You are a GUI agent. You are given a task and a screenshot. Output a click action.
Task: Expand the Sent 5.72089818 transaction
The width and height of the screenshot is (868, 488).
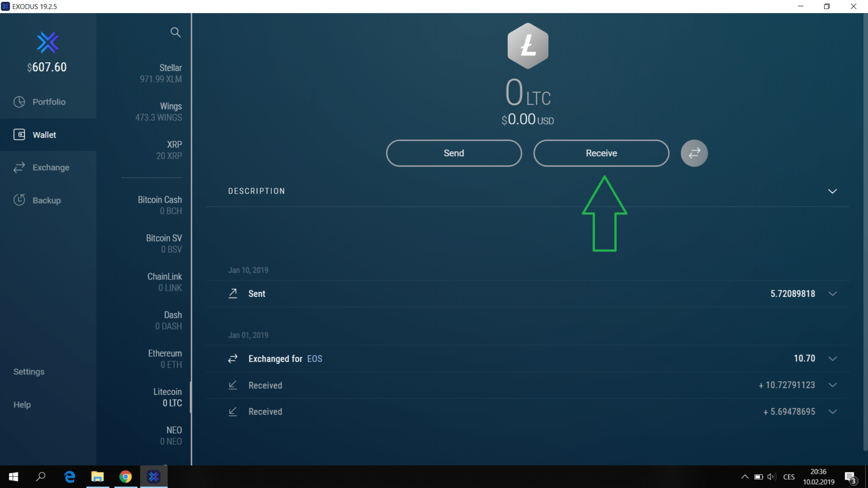(x=833, y=293)
